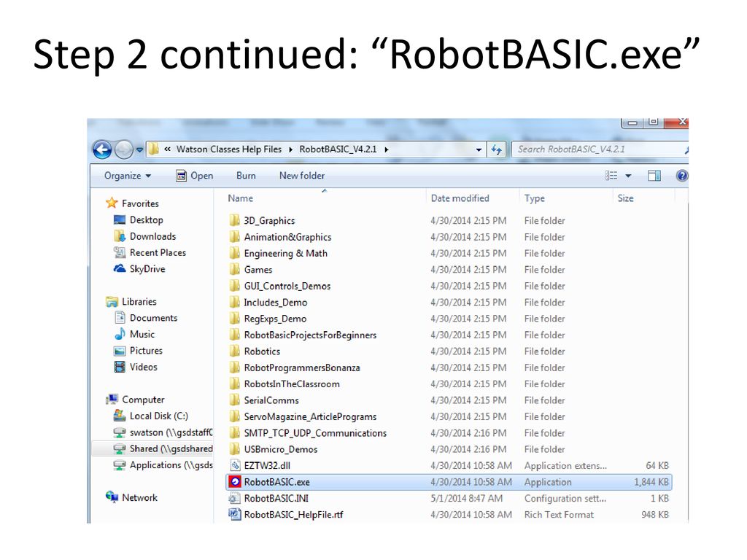Screen dimensions: 747x560
Task: Click the Animation&Graphics folder icon
Action: point(234,237)
